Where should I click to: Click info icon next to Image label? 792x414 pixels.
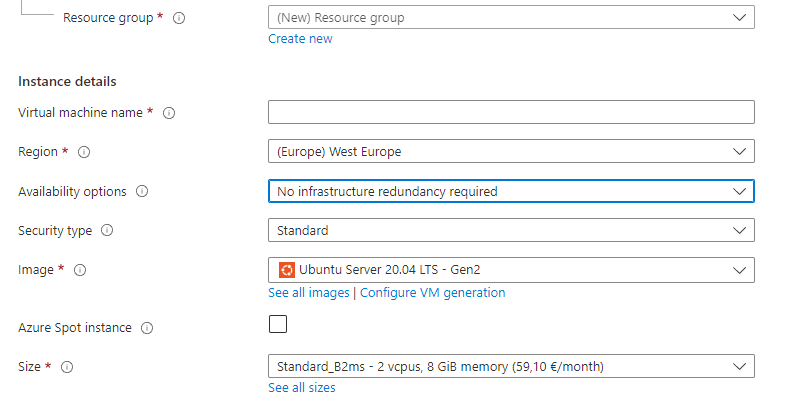[80, 270]
